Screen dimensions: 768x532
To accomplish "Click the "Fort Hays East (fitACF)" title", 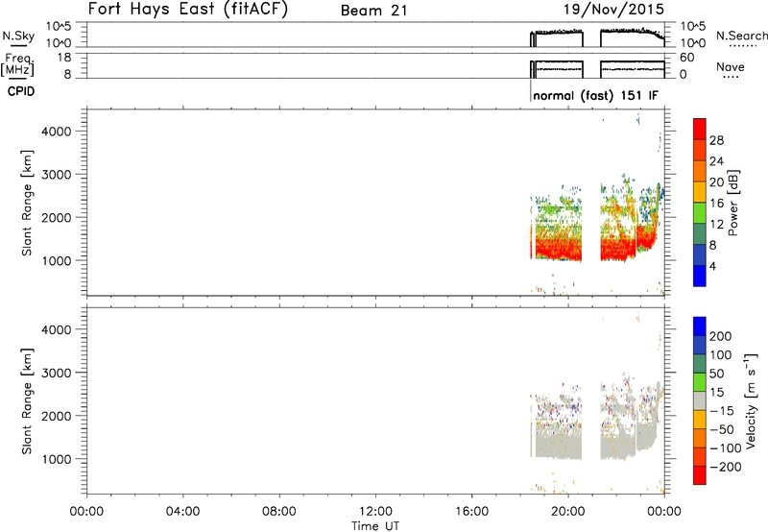I will pyautogui.click(x=188, y=9).
